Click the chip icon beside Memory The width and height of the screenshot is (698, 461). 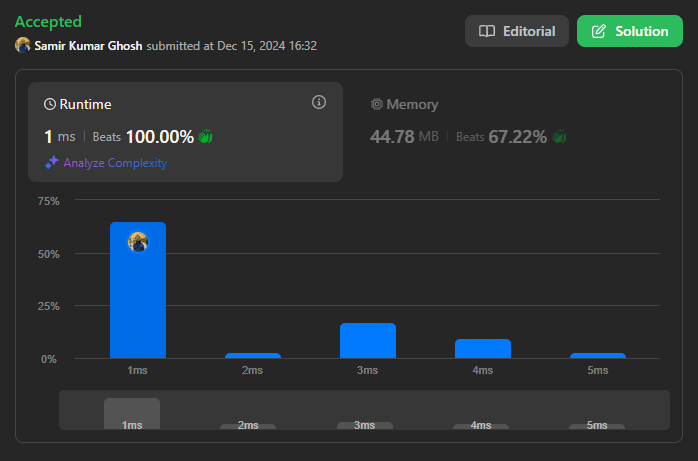pos(377,104)
